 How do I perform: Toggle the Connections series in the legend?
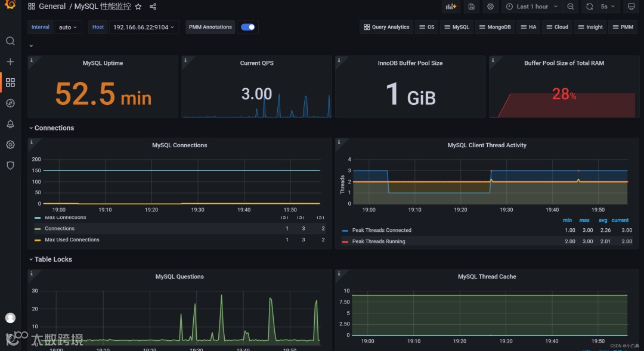60,229
